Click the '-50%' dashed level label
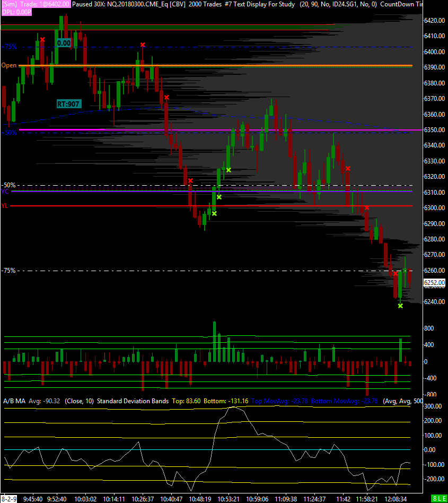Viewport: 448px width, 503px height. click(x=8, y=185)
